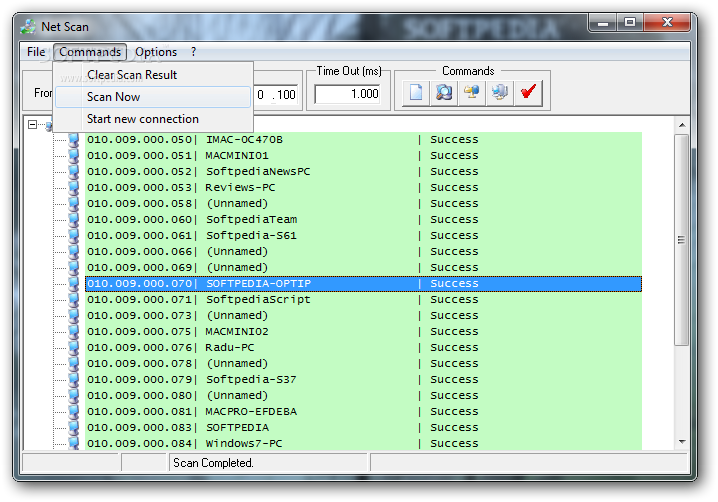718x502 pixels.
Task: Click the scrollbar up arrow
Action: [682, 125]
